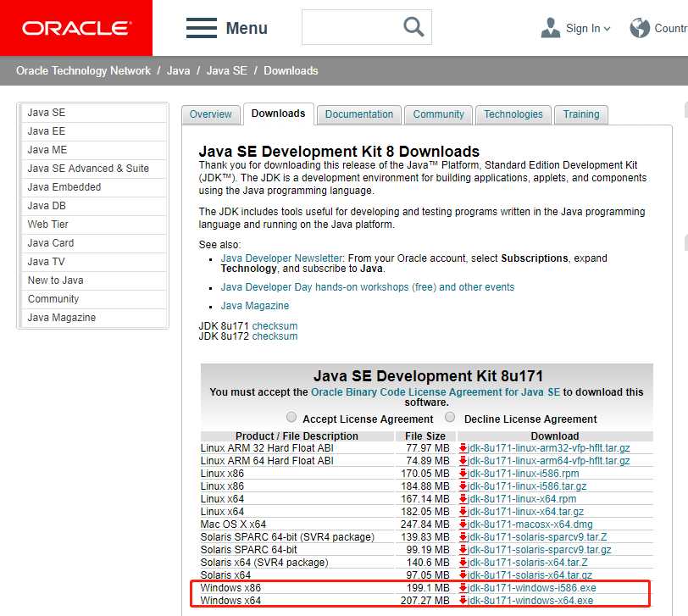Switch to the Documentation tab
This screenshot has height=616, width=688.
(359, 114)
